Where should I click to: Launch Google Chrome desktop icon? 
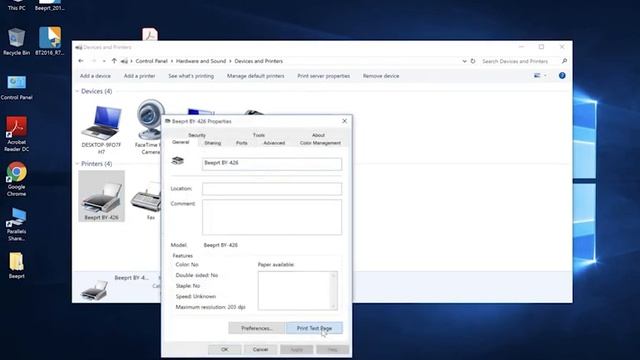[x=16, y=179]
